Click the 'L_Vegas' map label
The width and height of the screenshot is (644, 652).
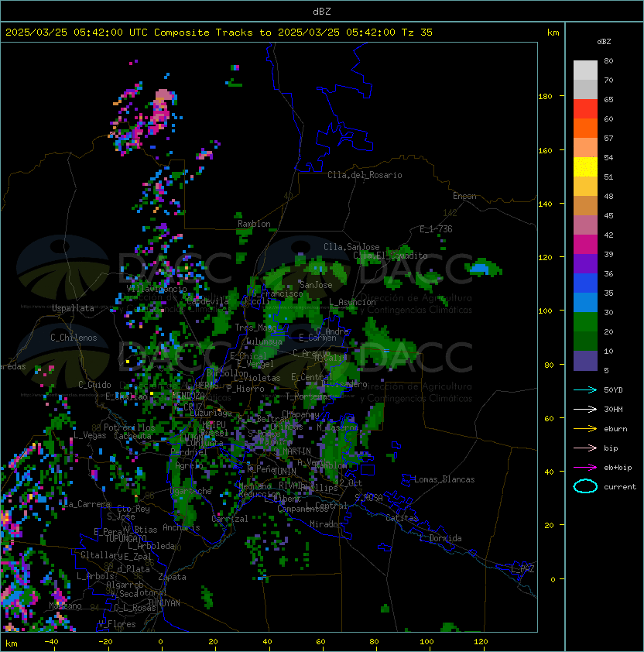click(90, 435)
